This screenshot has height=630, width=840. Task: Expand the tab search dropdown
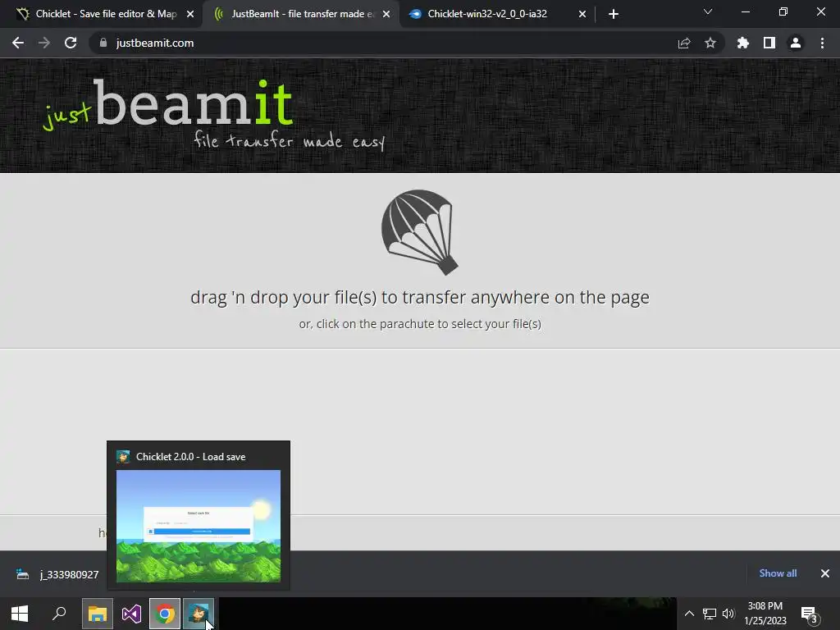pos(708,11)
